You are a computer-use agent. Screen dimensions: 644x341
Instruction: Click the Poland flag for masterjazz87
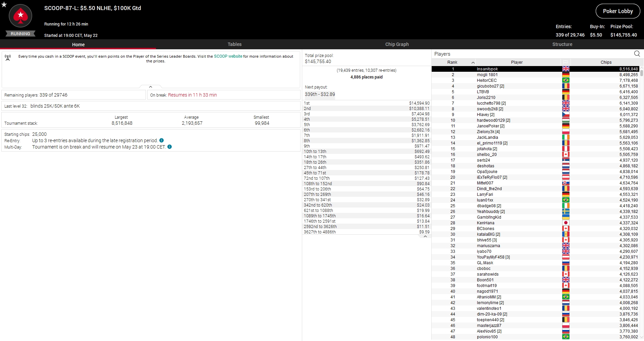566,326
